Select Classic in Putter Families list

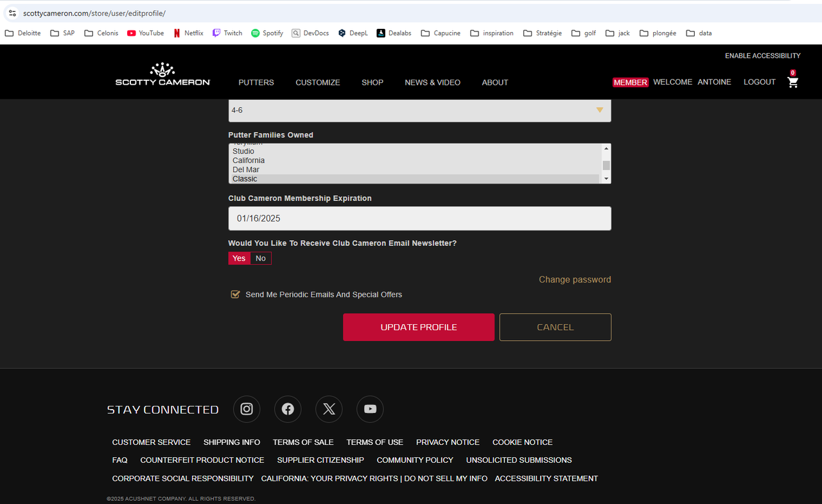tap(415, 178)
